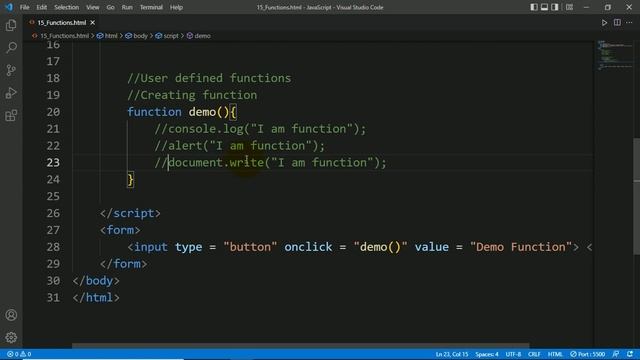Click line number 28 in gutter
The height and width of the screenshot is (360, 640).
tap(53, 247)
